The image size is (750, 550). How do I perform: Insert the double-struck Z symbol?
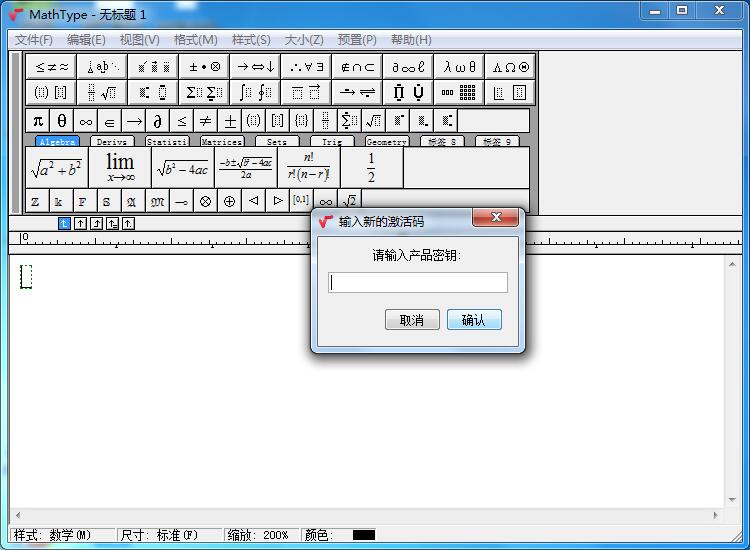[x=36, y=201]
